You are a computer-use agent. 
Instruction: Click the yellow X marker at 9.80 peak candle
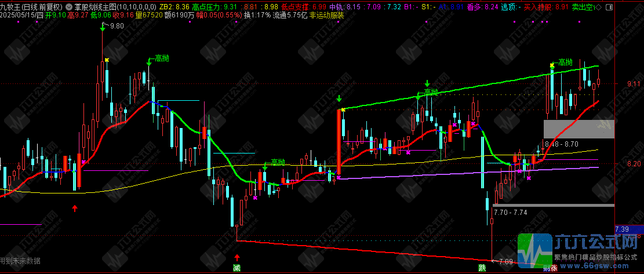pos(107,60)
